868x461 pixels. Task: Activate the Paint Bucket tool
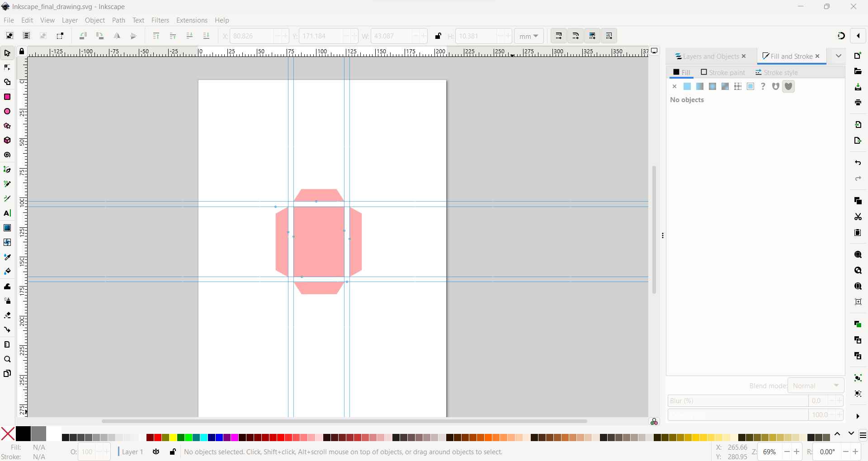7,271
